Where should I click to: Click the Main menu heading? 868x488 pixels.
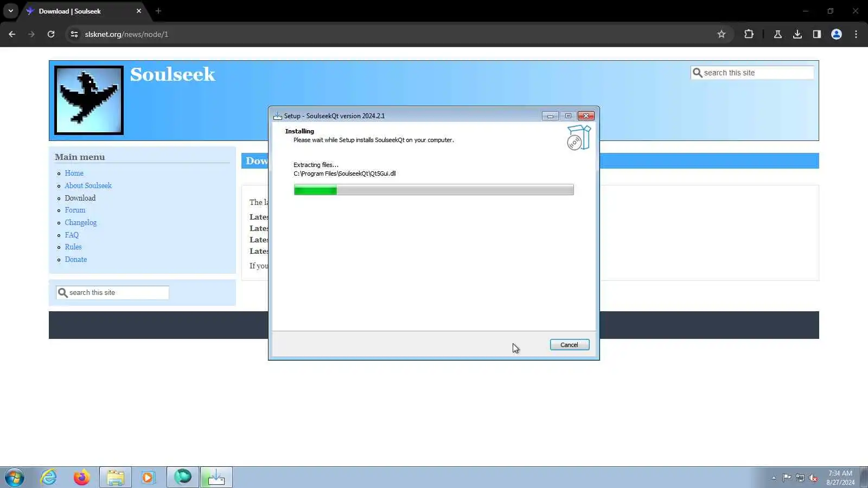click(x=80, y=157)
